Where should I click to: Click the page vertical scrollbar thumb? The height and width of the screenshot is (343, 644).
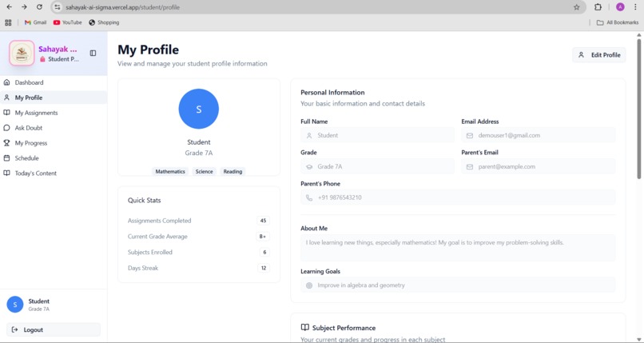point(639,109)
